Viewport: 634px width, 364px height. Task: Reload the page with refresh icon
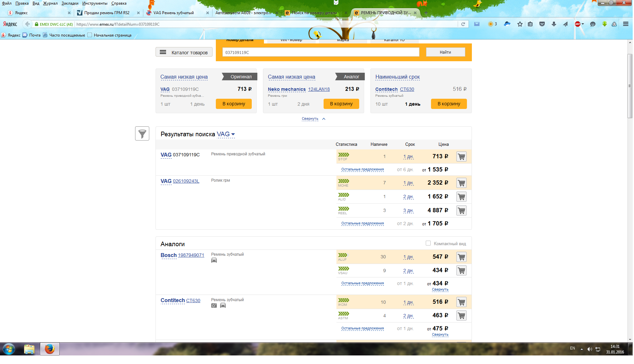tap(463, 24)
